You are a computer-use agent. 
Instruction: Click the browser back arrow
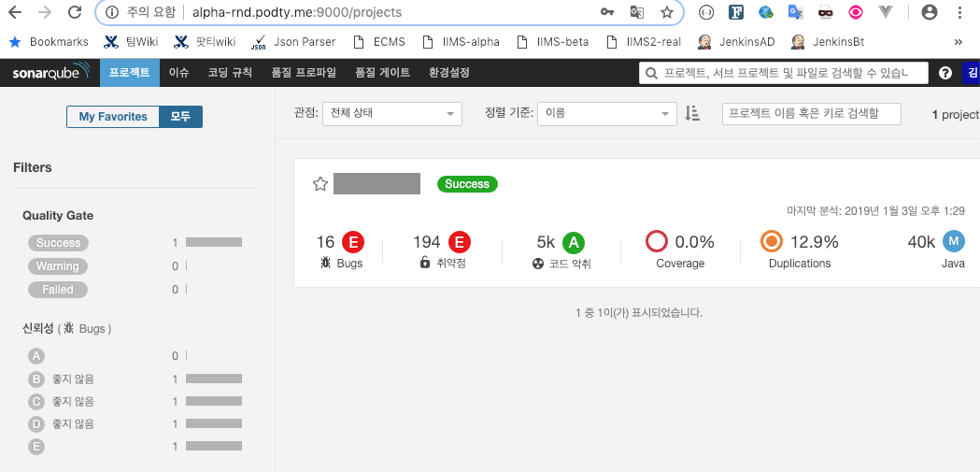point(15,12)
